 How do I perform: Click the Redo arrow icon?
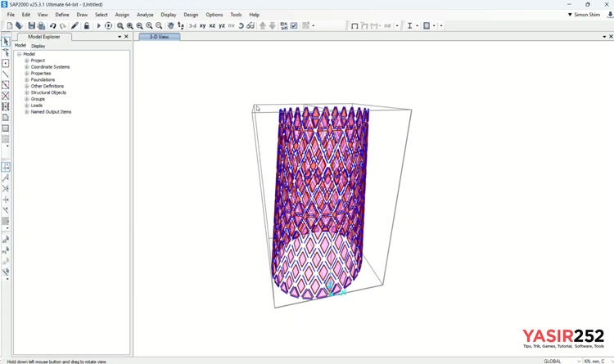pos(63,26)
